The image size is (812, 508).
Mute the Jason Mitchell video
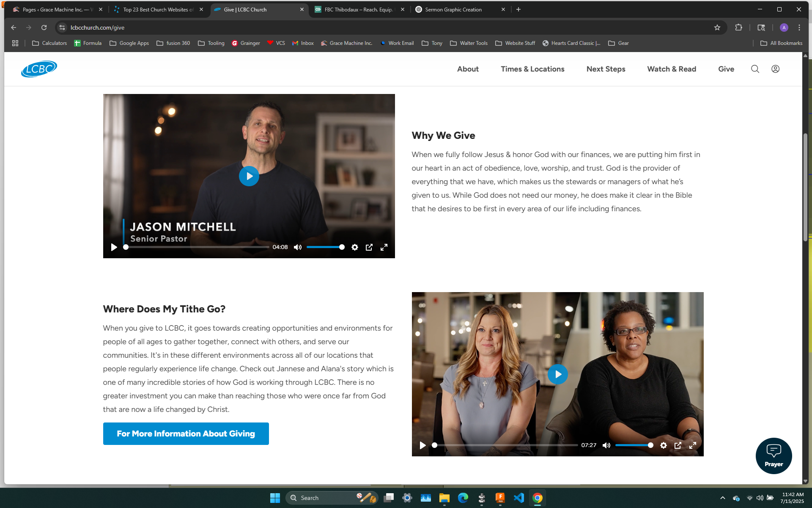pos(298,247)
